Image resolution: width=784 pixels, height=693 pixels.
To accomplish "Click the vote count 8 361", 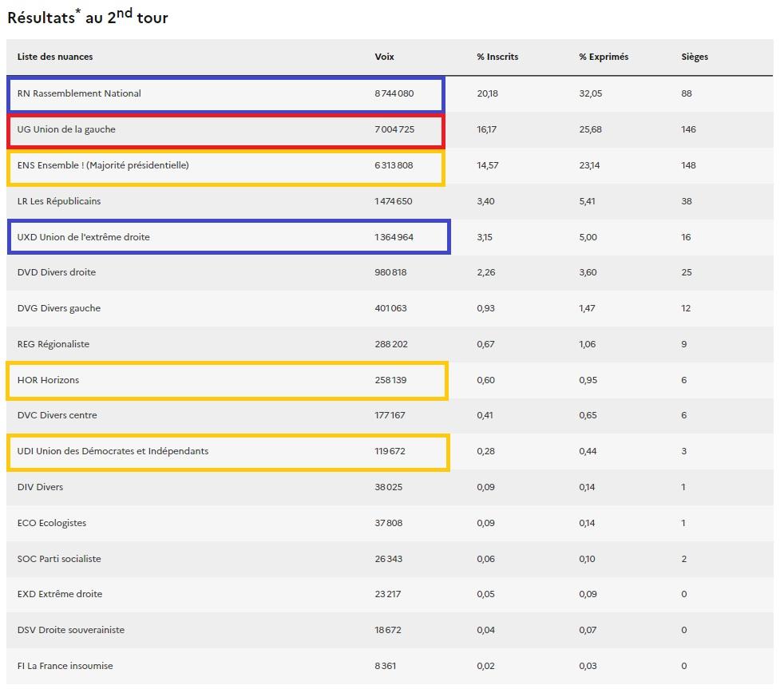I will click(386, 667).
